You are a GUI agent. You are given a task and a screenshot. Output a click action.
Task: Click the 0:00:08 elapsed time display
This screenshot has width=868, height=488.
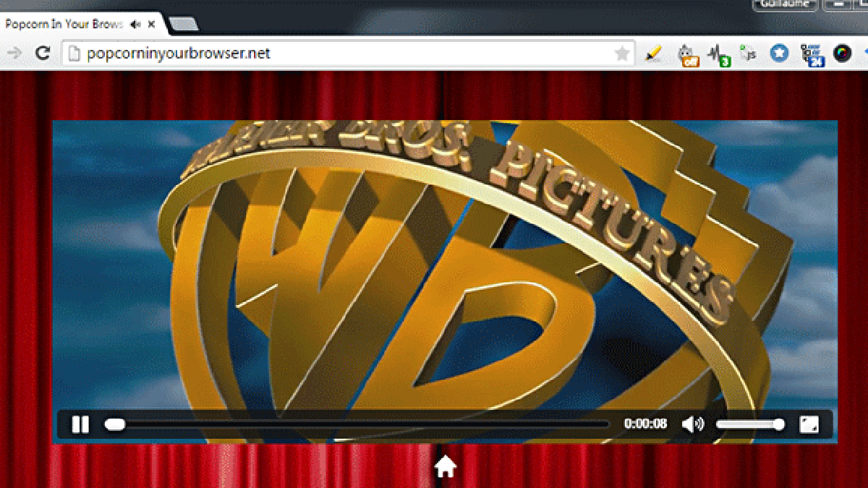click(x=645, y=424)
